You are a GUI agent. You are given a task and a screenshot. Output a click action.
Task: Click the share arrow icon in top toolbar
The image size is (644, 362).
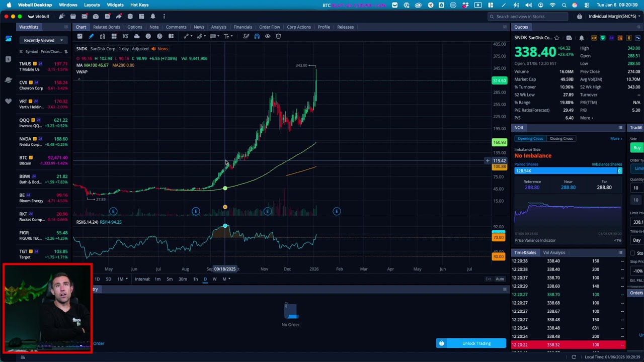pos(118,16)
